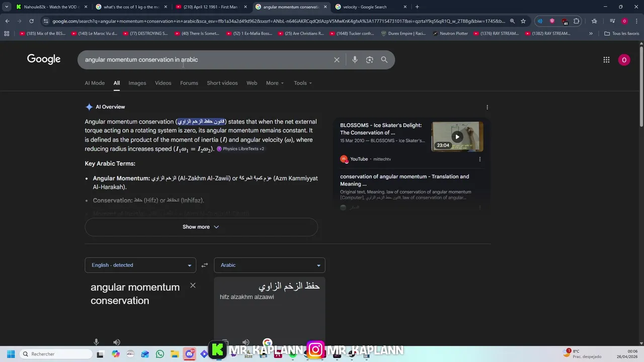
Task: Open Tous les favoris folder
Action: pos(621,34)
